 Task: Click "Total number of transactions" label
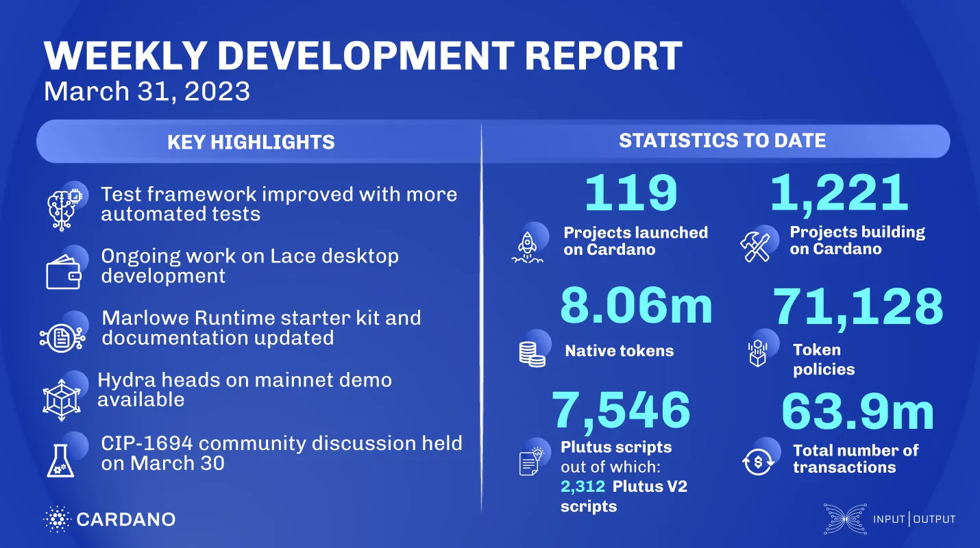(x=855, y=459)
